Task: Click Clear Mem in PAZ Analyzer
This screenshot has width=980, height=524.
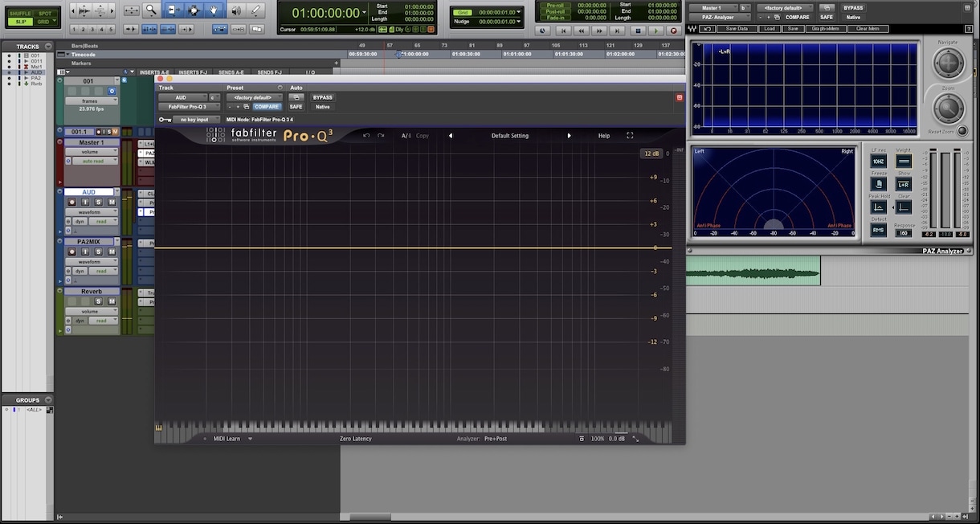Action: coord(868,29)
